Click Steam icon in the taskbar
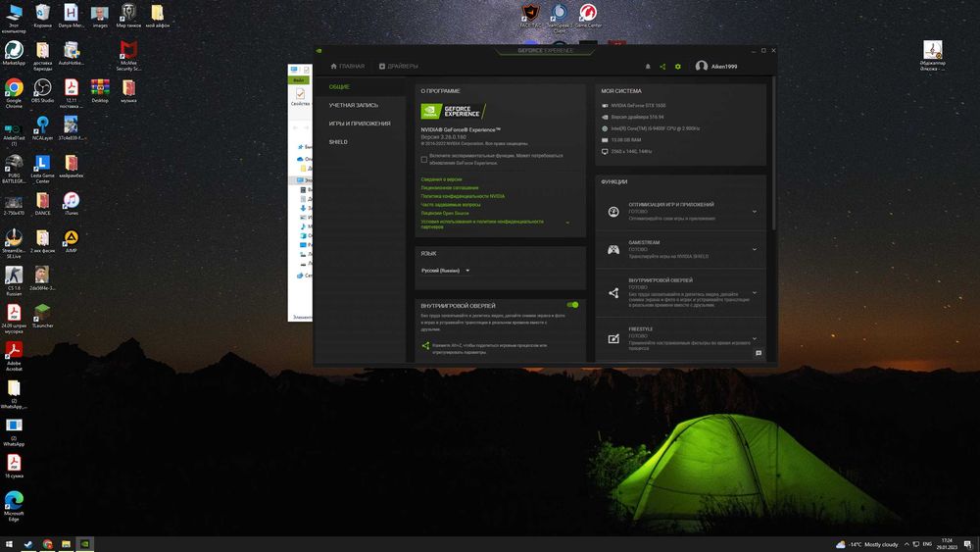This screenshot has height=552, width=980. pyautogui.click(x=28, y=544)
